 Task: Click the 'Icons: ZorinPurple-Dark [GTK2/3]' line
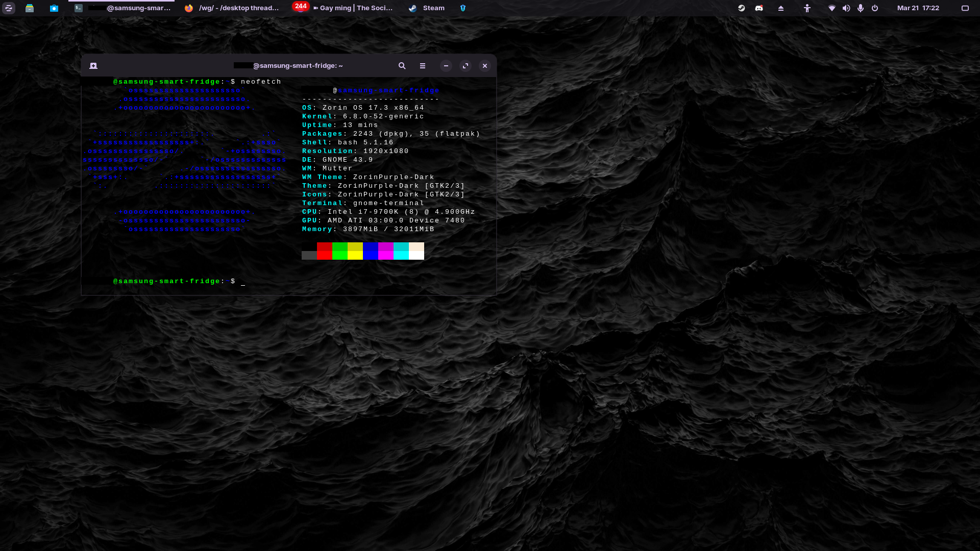(x=383, y=194)
